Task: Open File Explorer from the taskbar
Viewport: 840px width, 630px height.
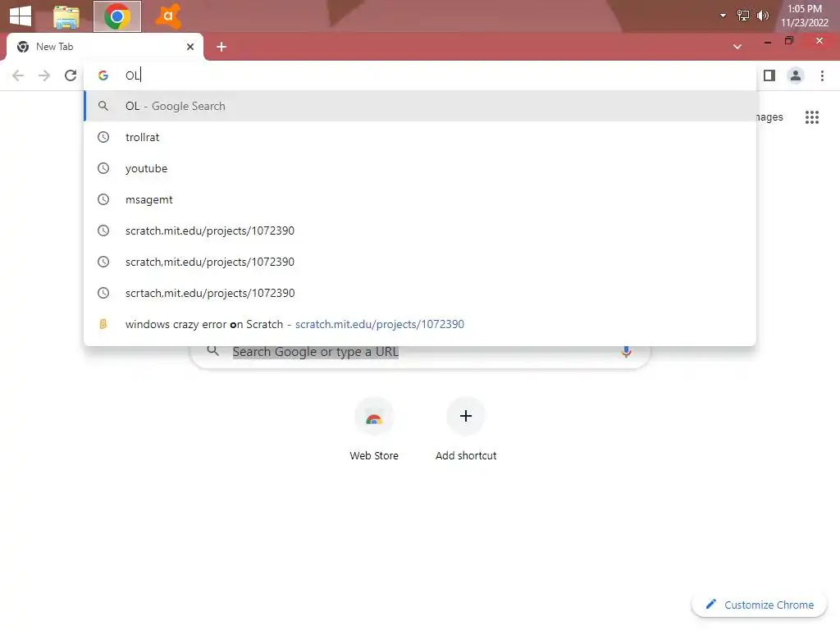Action: 66,16
